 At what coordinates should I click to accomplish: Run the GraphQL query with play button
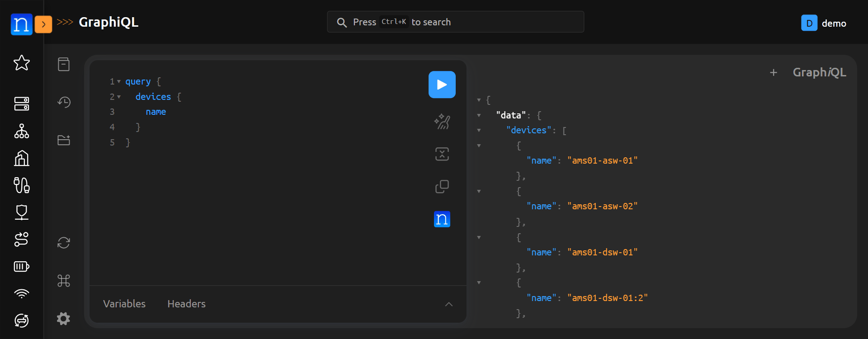click(x=442, y=85)
